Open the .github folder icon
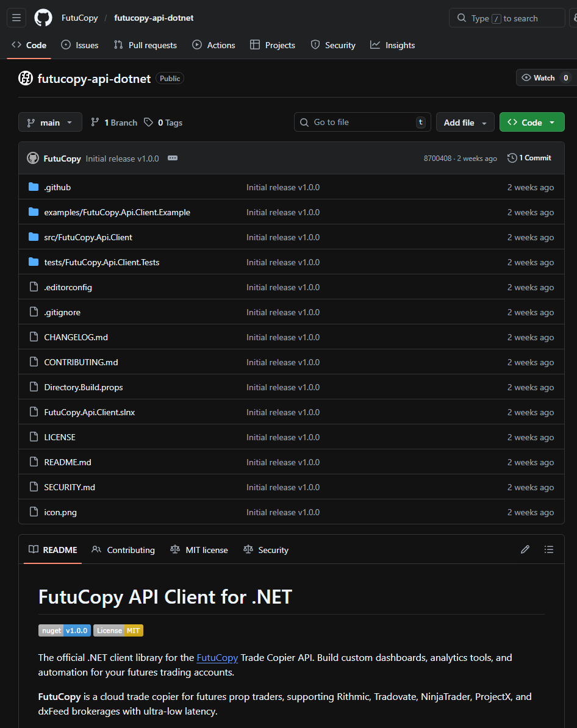The width and height of the screenshot is (577, 728). [x=33, y=187]
